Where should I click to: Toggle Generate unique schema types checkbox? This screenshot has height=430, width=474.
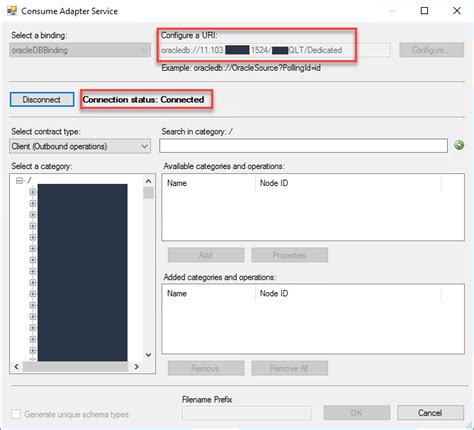point(16,414)
